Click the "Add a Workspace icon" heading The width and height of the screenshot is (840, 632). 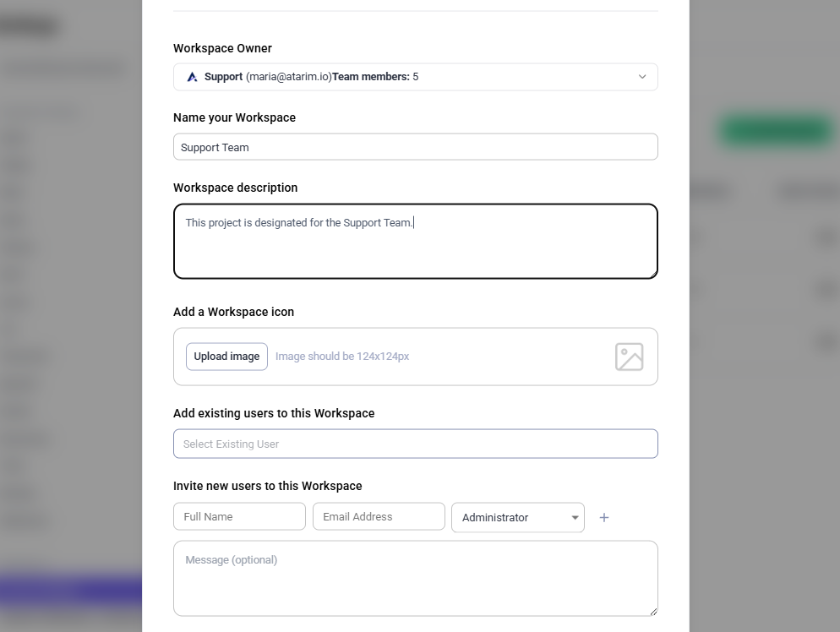[x=233, y=313]
